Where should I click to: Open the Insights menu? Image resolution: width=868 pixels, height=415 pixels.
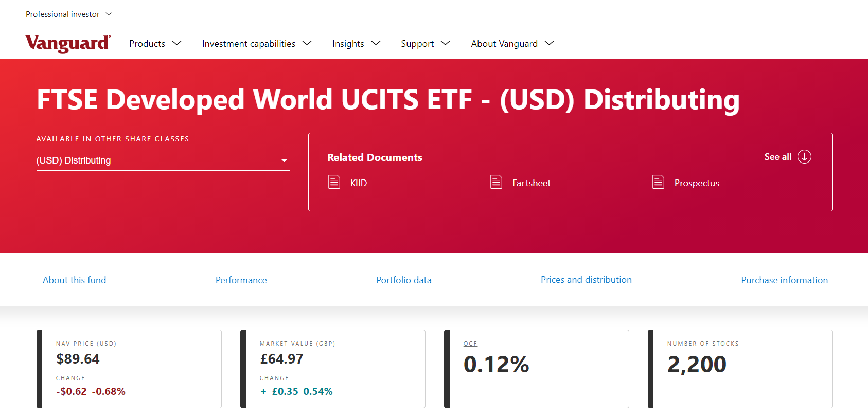356,44
